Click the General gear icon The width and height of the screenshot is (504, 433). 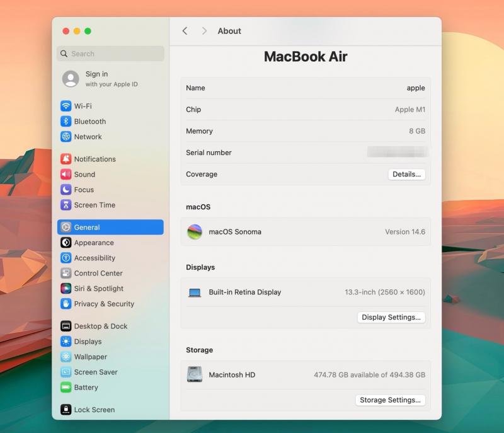coord(66,228)
